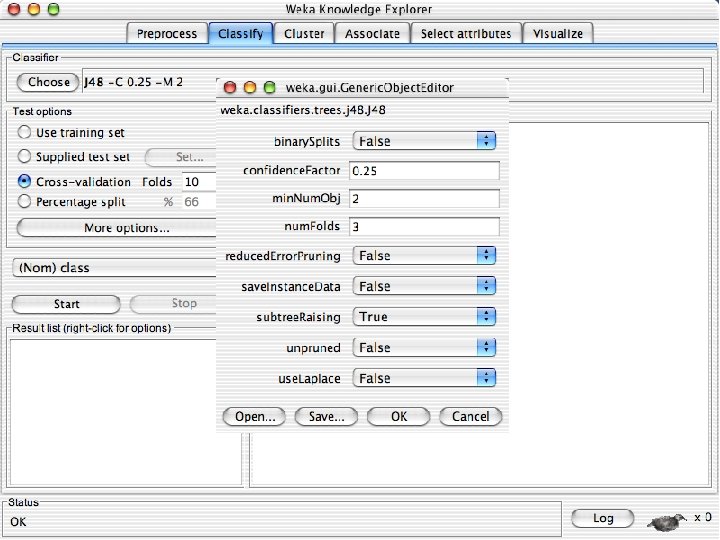720x540 pixels.
Task: Minimize the Weka Knowledge Explorer window
Action: 34,9
